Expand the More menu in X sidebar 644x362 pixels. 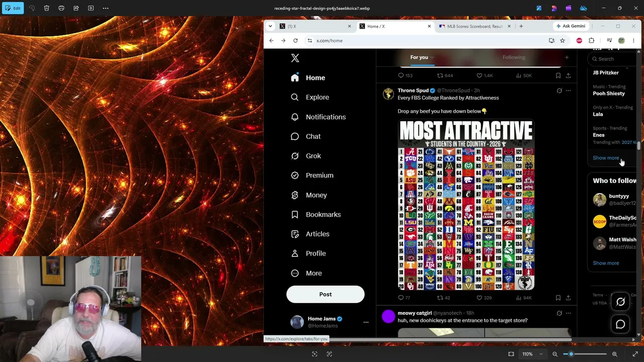[306, 273]
